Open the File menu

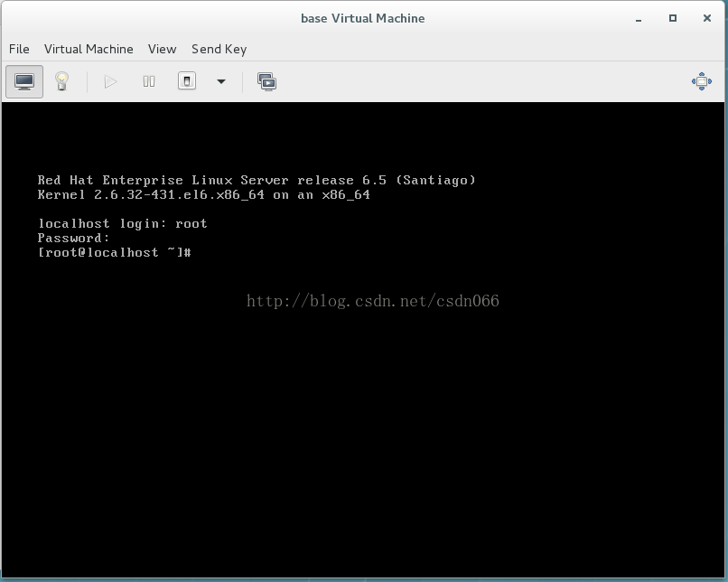(x=19, y=49)
